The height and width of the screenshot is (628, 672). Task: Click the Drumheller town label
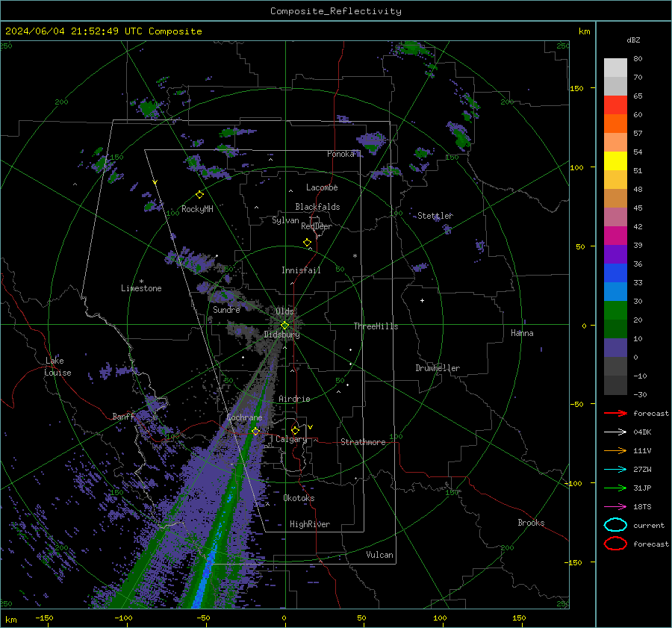(x=438, y=368)
